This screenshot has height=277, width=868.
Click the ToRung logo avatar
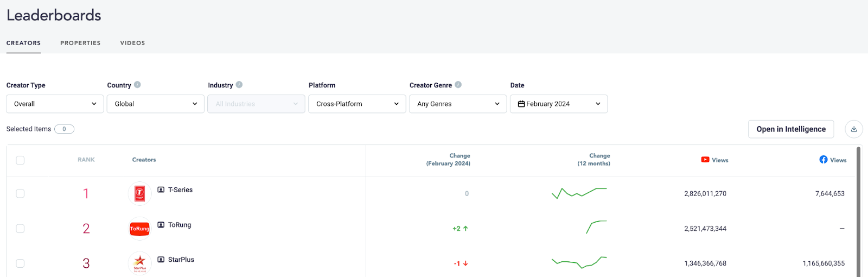coord(139,229)
